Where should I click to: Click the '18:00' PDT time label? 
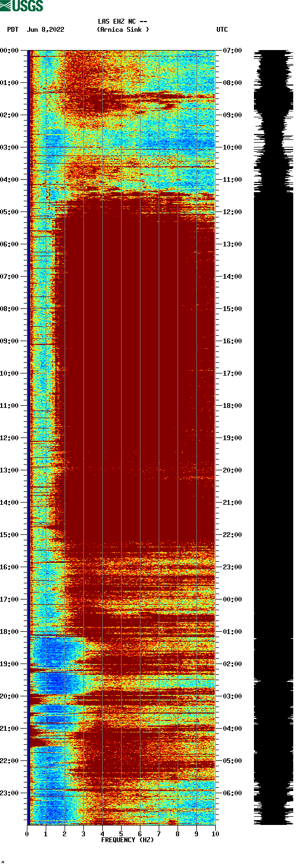tap(9, 632)
